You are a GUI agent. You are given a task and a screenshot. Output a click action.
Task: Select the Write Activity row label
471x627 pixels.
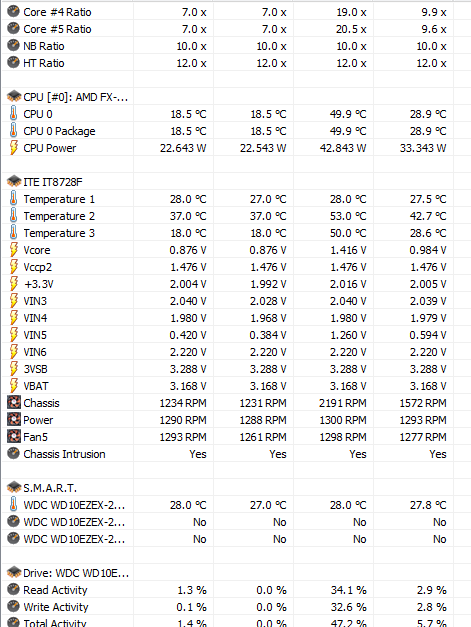(x=56, y=607)
